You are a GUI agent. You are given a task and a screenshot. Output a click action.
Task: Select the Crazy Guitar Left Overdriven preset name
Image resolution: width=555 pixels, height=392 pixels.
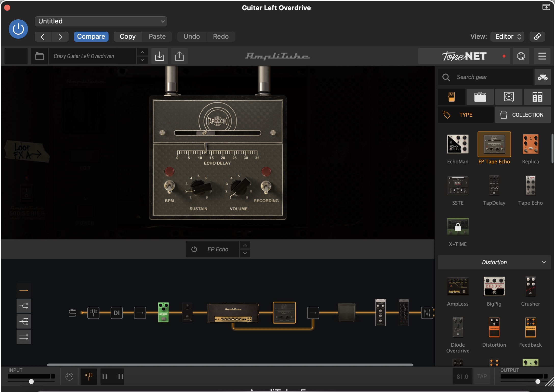pyautogui.click(x=92, y=56)
